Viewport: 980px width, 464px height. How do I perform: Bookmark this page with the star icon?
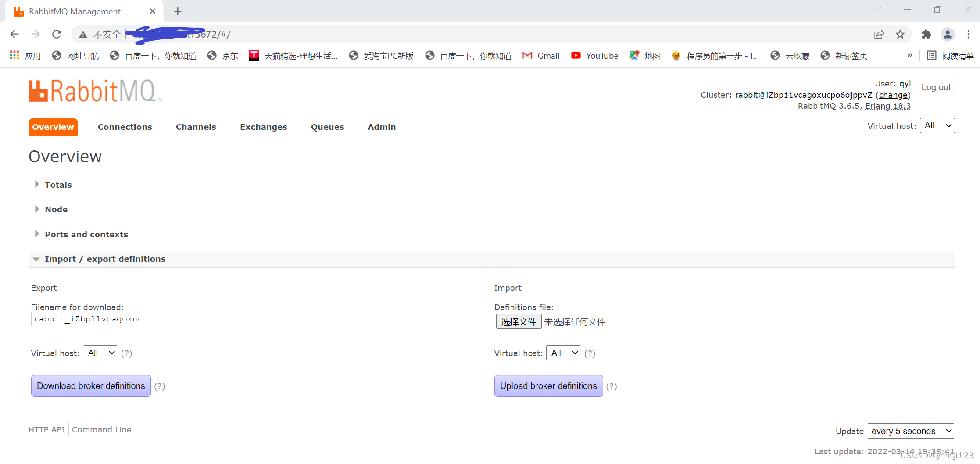pos(900,34)
